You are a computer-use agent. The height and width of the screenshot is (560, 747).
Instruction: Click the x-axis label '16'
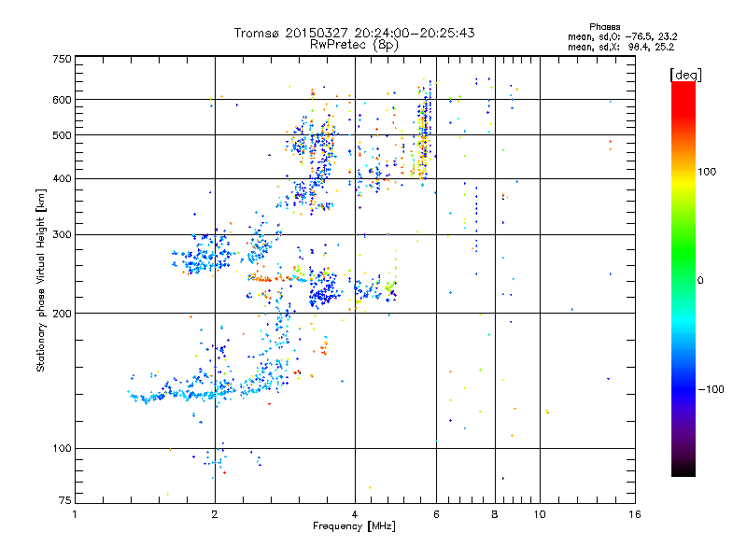coord(635,514)
